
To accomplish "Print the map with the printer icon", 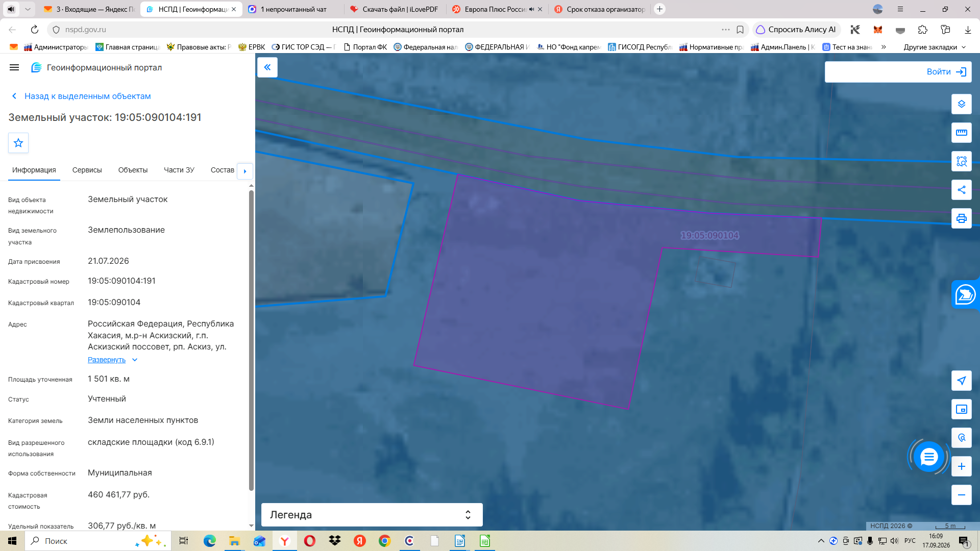I will tap(962, 218).
